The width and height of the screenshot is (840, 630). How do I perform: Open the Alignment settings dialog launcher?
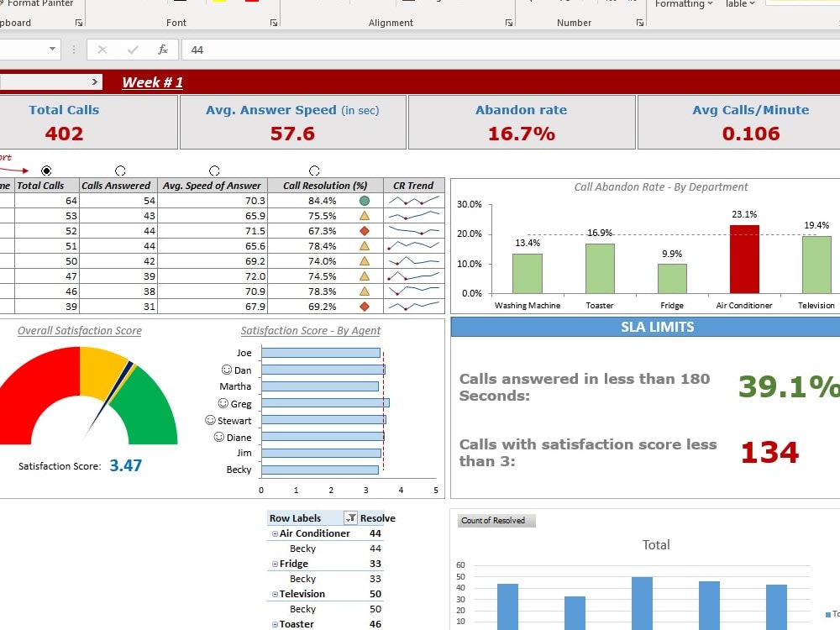click(x=508, y=23)
